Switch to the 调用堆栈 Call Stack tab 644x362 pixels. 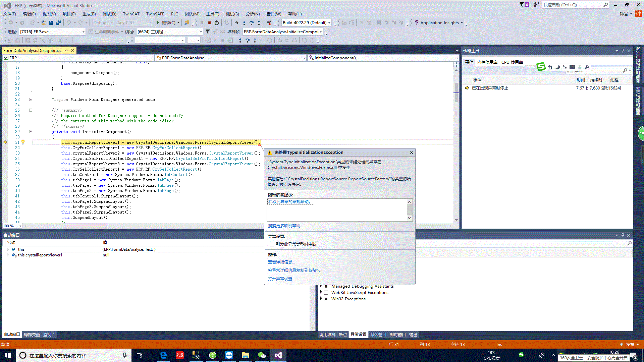click(x=327, y=335)
